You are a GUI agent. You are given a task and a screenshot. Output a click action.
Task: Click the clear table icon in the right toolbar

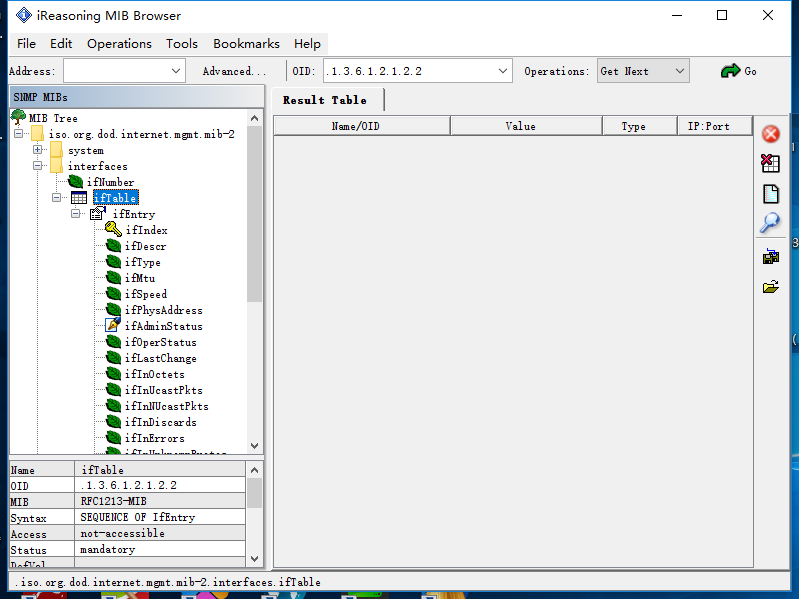click(x=770, y=164)
